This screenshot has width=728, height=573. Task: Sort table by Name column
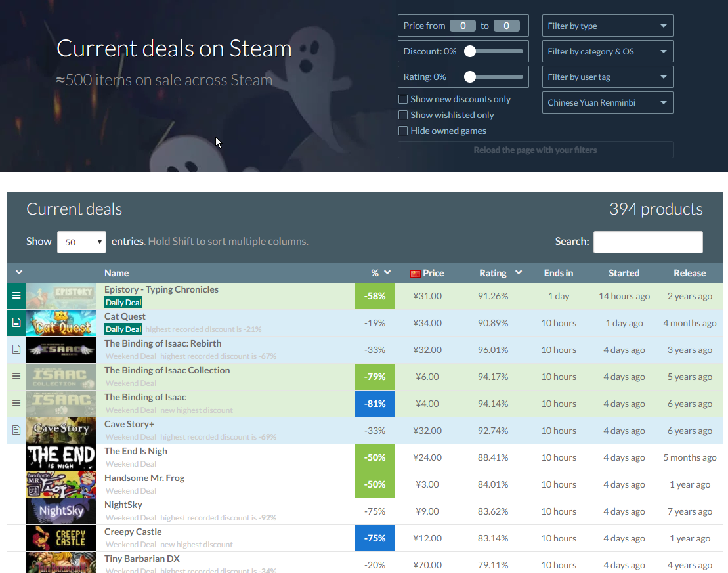[x=117, y=273]
